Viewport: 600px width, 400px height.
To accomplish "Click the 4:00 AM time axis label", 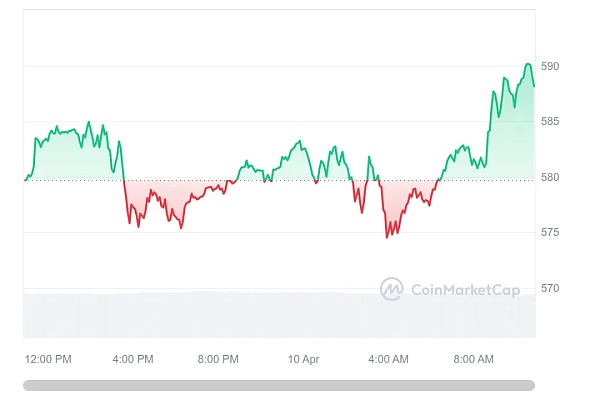I will (x=388, y=359).
